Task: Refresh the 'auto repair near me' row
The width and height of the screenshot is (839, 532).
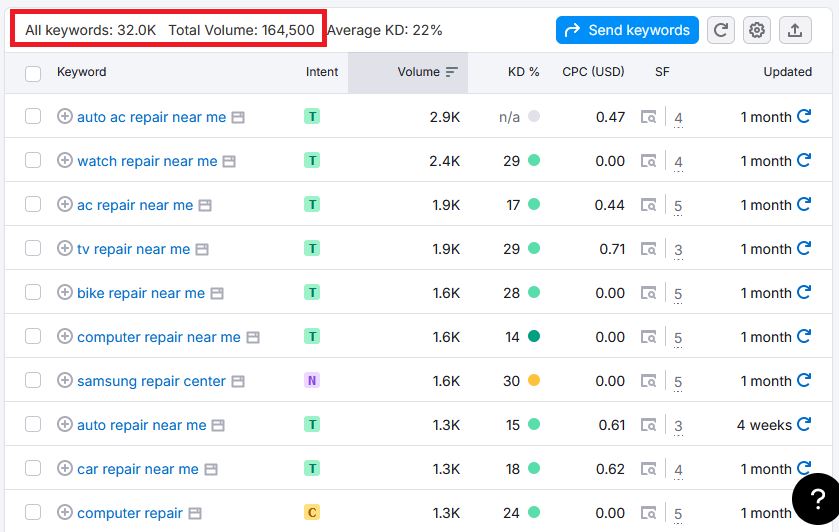Action: click(x=803, y=425)
